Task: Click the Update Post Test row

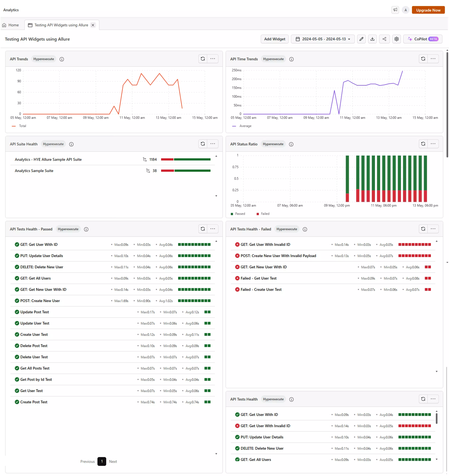Action: coord(112,312)
